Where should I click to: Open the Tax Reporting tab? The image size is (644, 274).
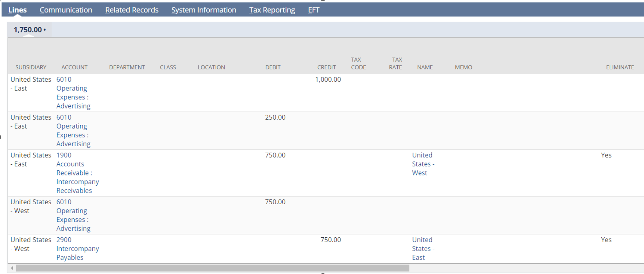tap(272, 10)
